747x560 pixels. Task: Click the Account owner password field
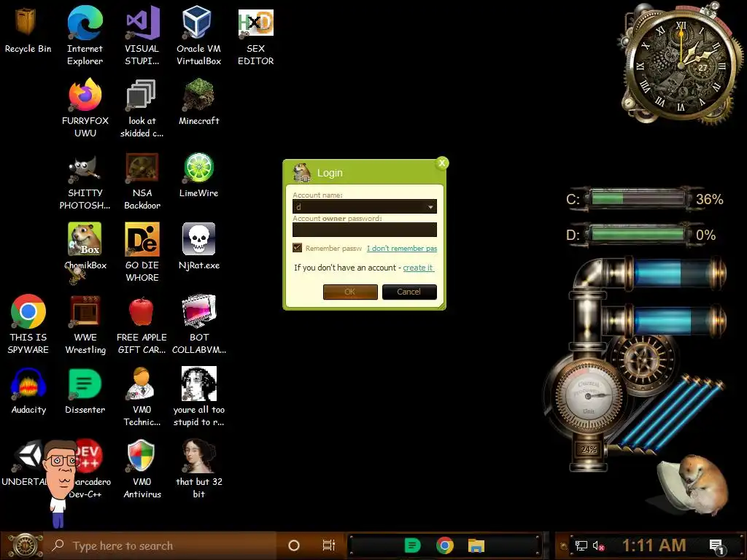[365, 230]
